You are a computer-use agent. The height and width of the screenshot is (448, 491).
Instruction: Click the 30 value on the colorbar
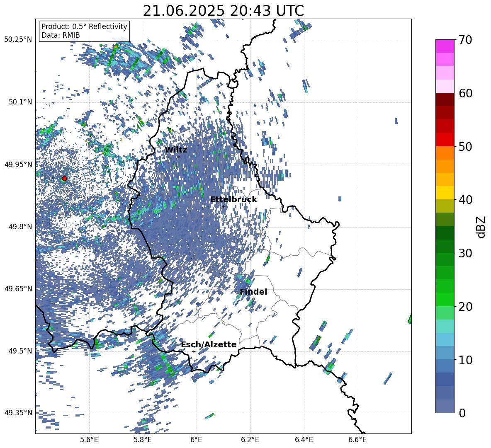click(465, 253)
